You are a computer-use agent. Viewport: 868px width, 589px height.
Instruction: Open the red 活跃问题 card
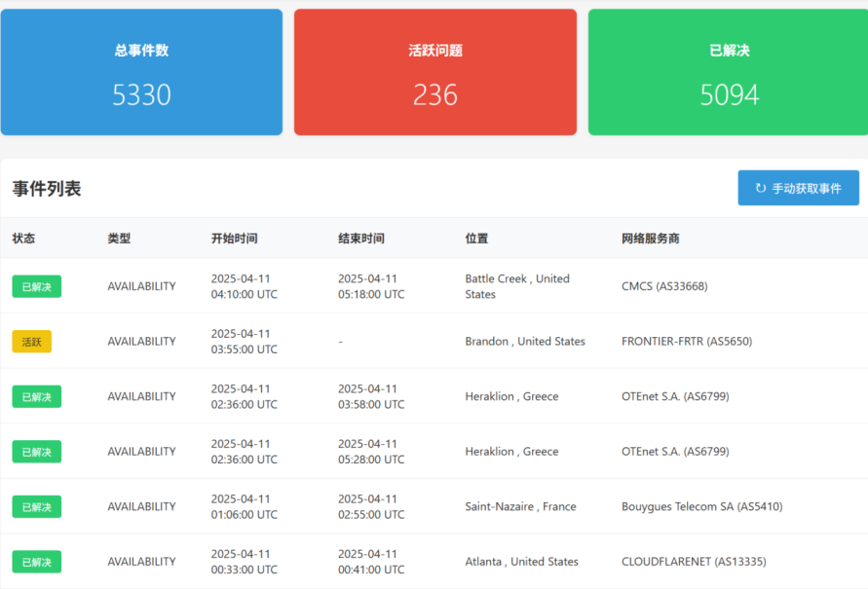tap(434, 73)
